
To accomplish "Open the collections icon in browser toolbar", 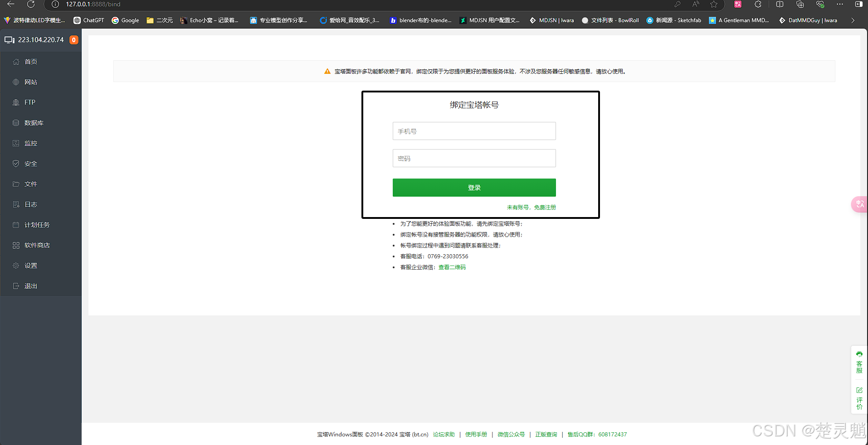I will 800,4.
